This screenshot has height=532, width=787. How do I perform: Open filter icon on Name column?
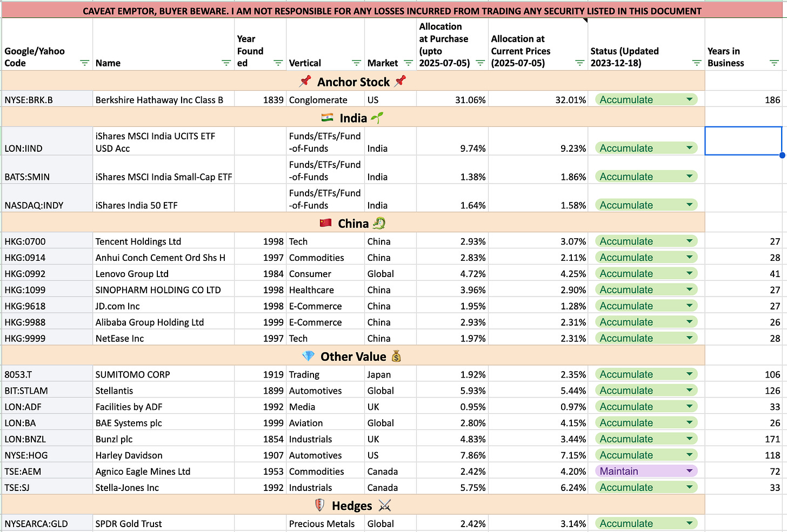tap(226, 63)
